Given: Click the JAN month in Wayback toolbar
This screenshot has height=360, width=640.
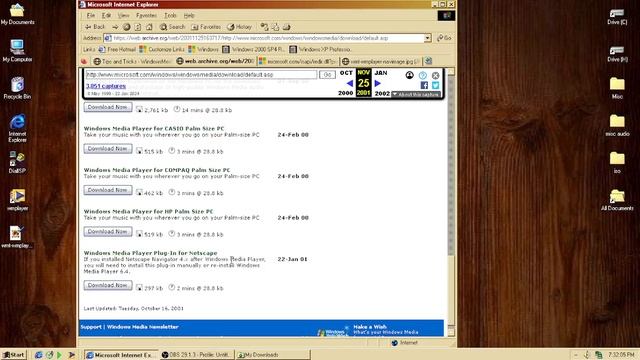Looking at the screenshot, I should 381,73.
